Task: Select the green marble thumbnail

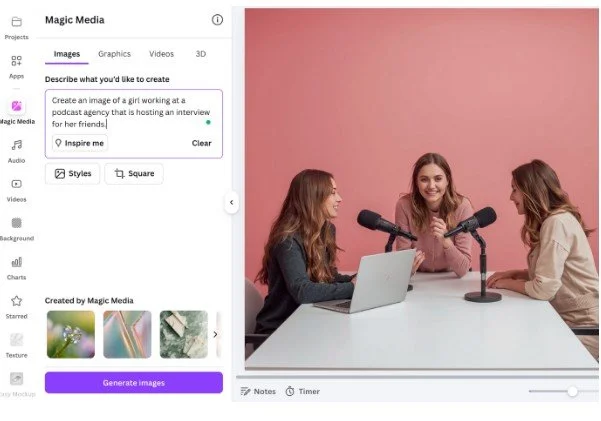Action: tap(184, 334)
